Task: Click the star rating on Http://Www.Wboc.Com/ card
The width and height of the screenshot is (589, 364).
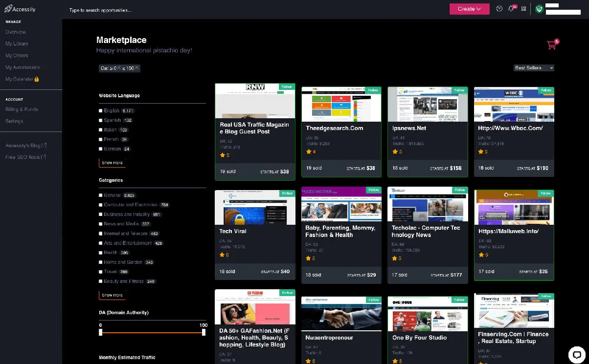Action: coord(480,151)
